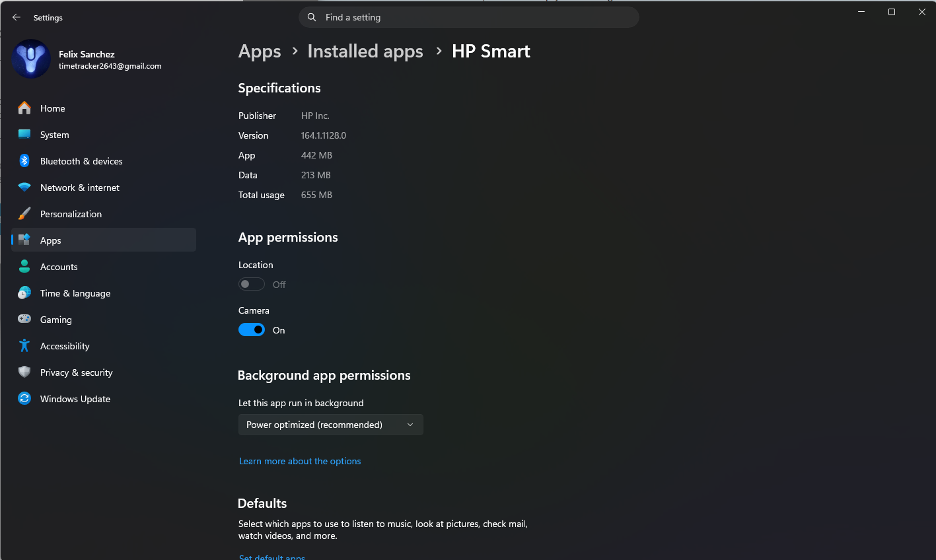Toggle the Location permission switch
Screen dimensions: 936x560
click(252, 285)
